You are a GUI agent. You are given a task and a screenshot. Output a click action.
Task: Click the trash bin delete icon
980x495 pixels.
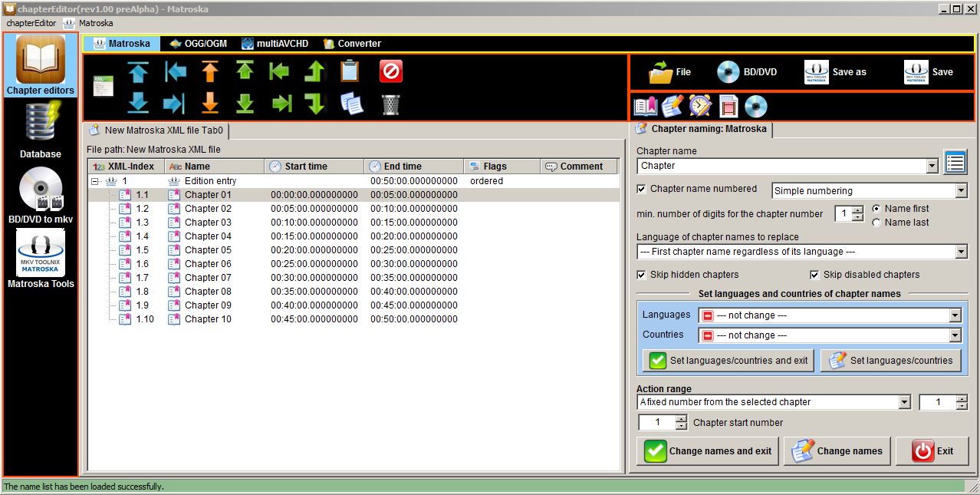[x=391, y=104]
